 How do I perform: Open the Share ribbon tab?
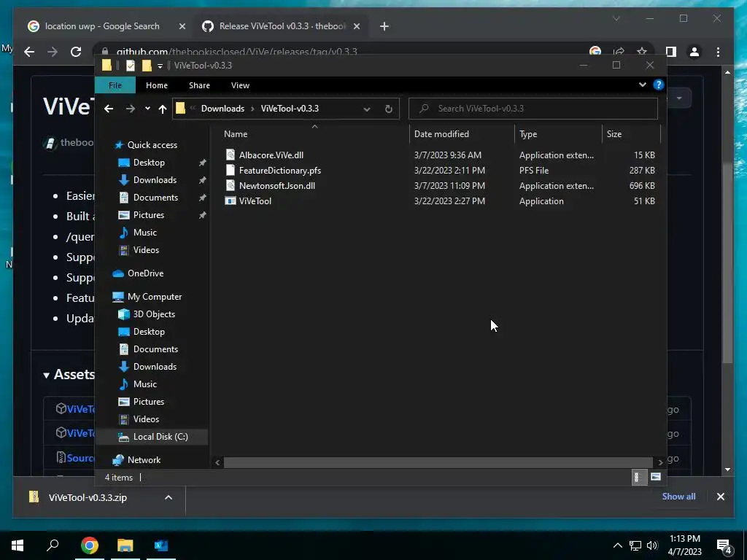coord(199,85)
